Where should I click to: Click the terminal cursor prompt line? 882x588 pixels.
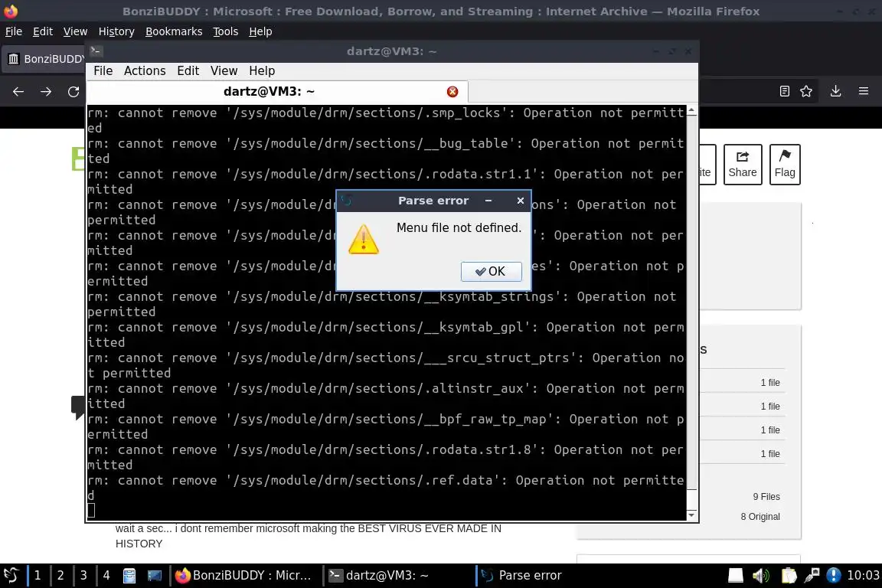(91, 511)
